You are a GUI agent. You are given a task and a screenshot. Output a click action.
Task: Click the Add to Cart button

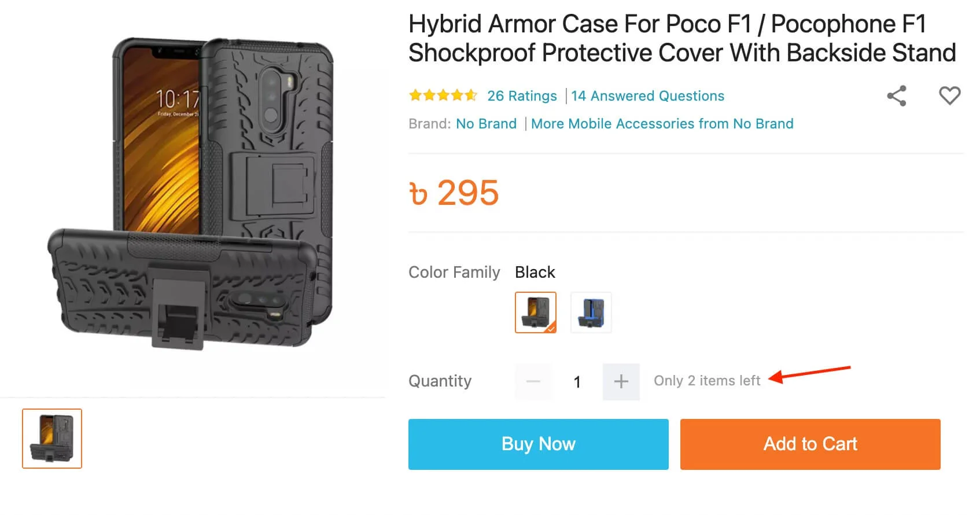(x=810, y=444)
